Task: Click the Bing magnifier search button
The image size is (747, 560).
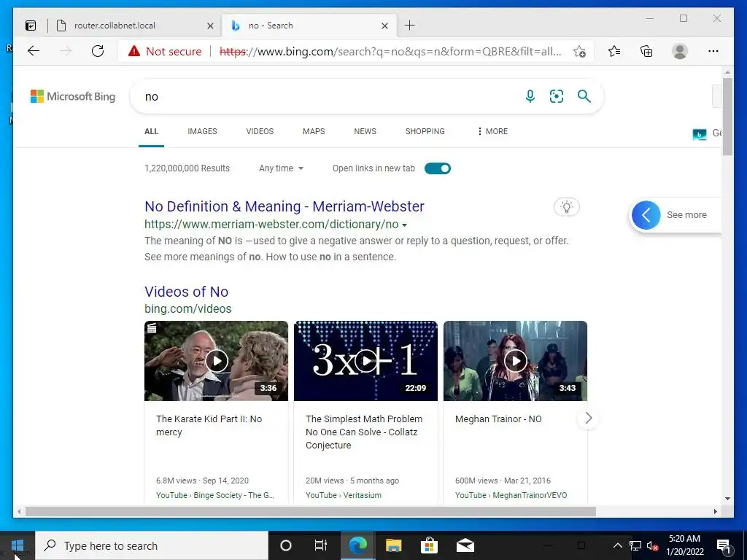Action: [584, 96]
